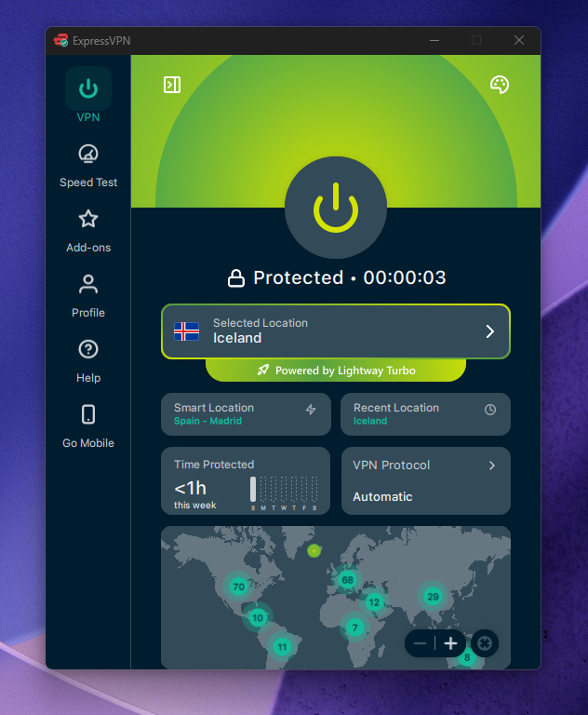Click the clock Recent Location icon
This screenshot has width=588, height=715.
pyautogui.click(x=490, y=410)
